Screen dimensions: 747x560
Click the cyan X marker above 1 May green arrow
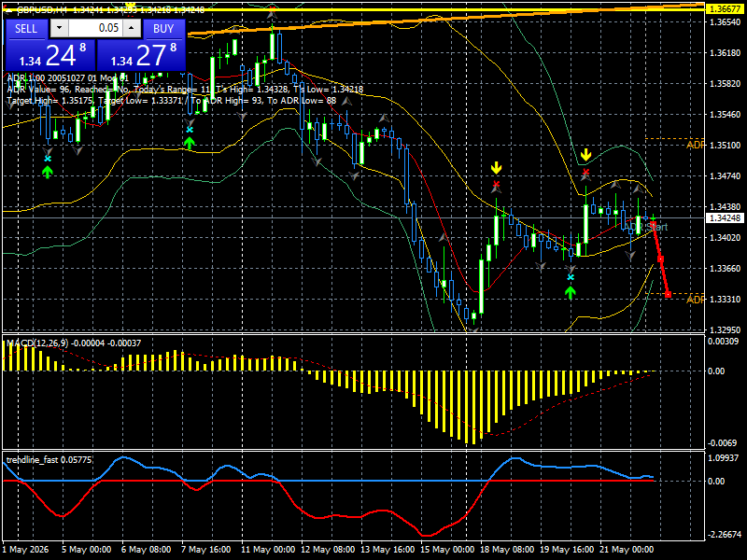[x=48, y=159]
